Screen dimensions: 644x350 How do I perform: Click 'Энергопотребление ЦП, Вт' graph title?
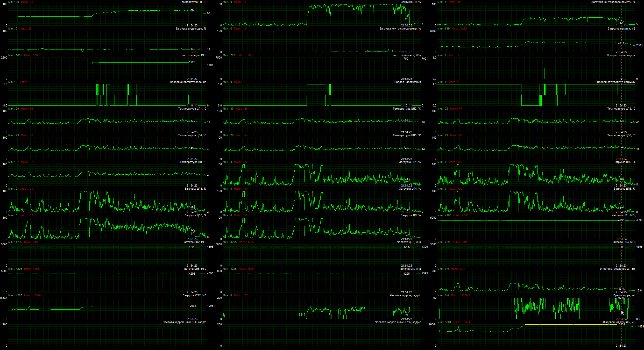[618, 269]
